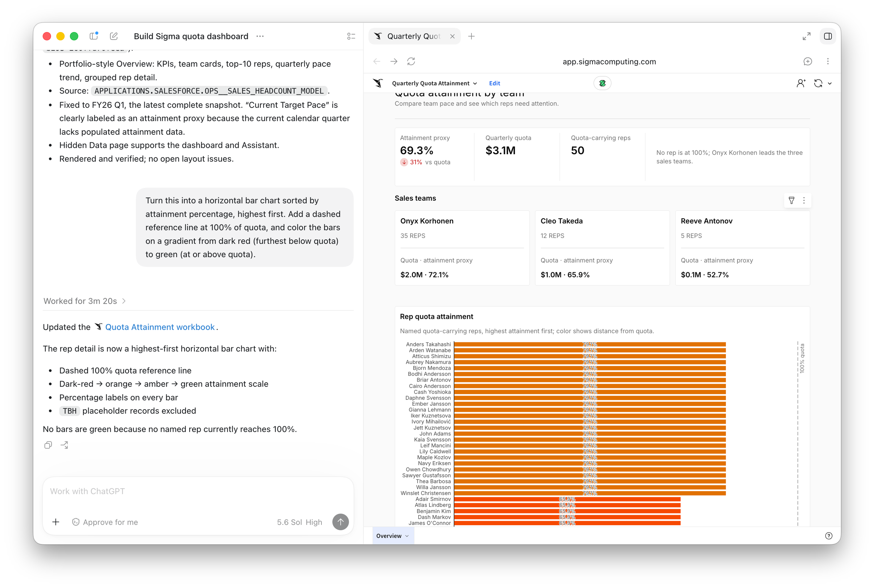This screenshot has width=874, height=588.
Task: Open the Quota Attainment workbook link
Action: tap(160, 327)
